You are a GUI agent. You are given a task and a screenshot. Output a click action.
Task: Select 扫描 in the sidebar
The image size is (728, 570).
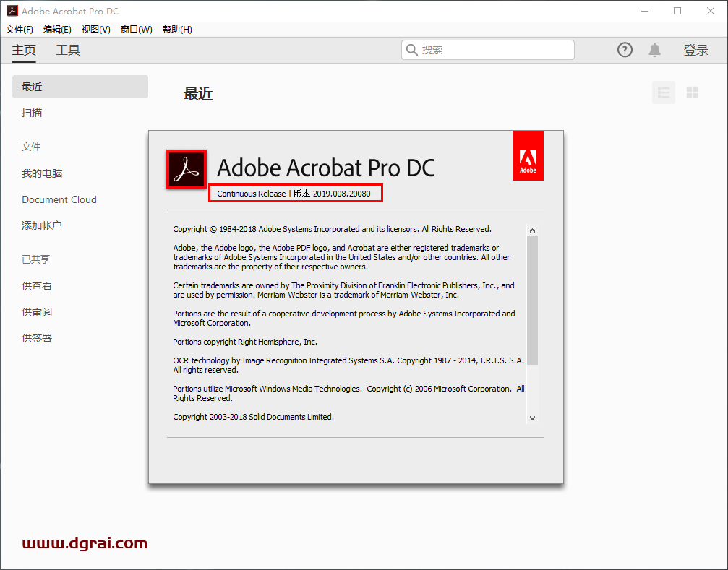coord(32,113)
